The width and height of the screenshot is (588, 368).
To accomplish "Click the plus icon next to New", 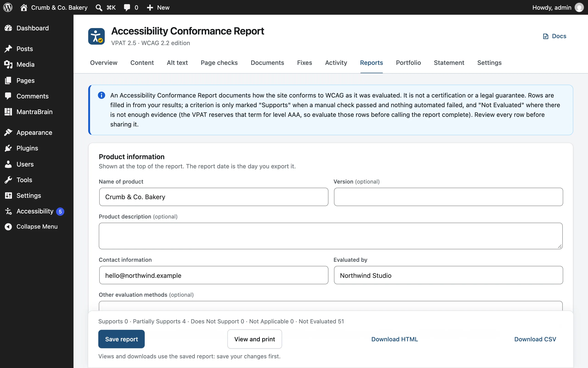I will [150, 8].
